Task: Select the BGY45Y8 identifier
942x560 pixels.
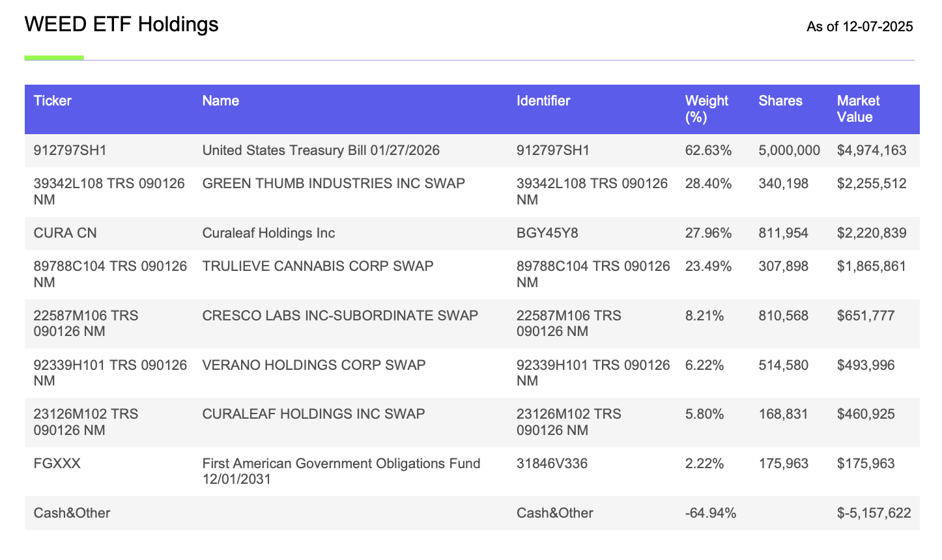Action: coord(547,233)
